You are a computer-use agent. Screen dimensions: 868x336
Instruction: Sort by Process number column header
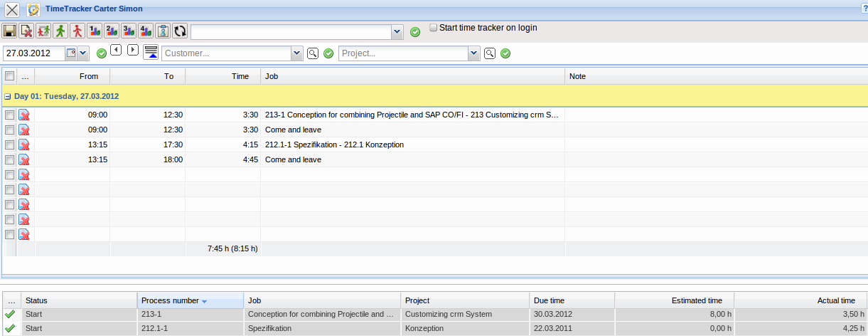(190, 300)
